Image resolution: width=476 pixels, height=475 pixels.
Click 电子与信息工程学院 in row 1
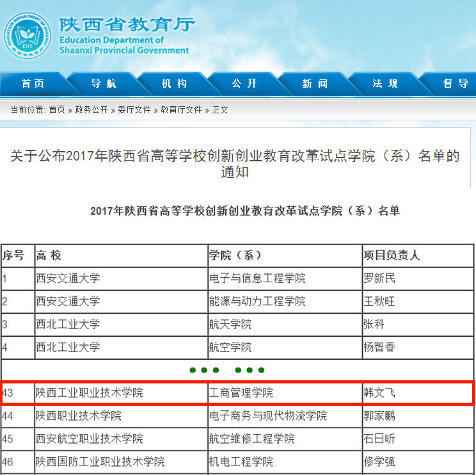(257, 278)
